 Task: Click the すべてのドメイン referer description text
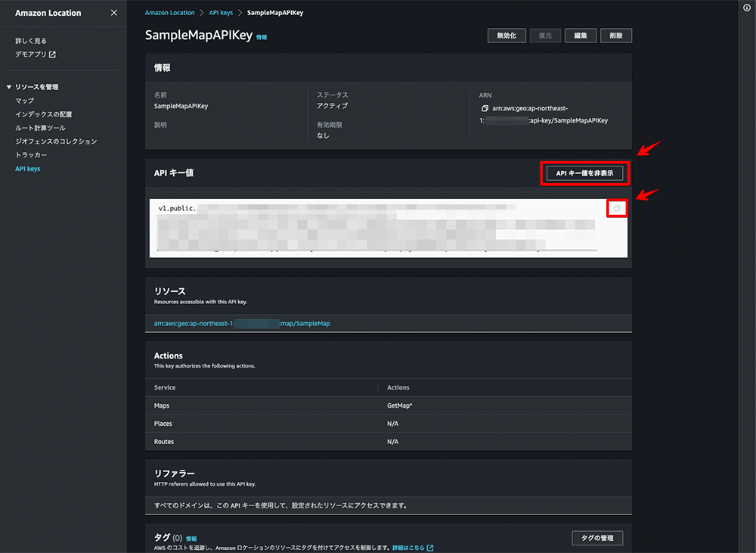coord(281,505)
